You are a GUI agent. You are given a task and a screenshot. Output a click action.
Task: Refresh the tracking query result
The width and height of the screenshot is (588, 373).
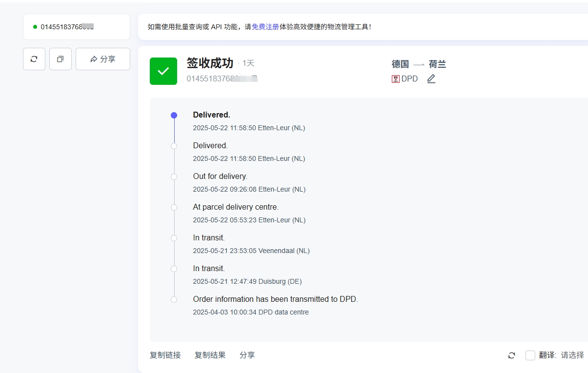[x=34, y=59]
